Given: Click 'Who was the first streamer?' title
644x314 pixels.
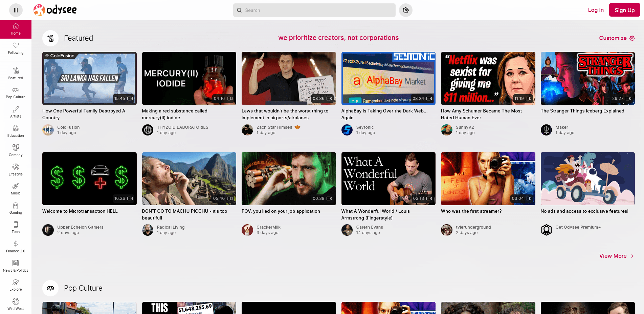Looking at the screenshot, I should pos(471,211).
